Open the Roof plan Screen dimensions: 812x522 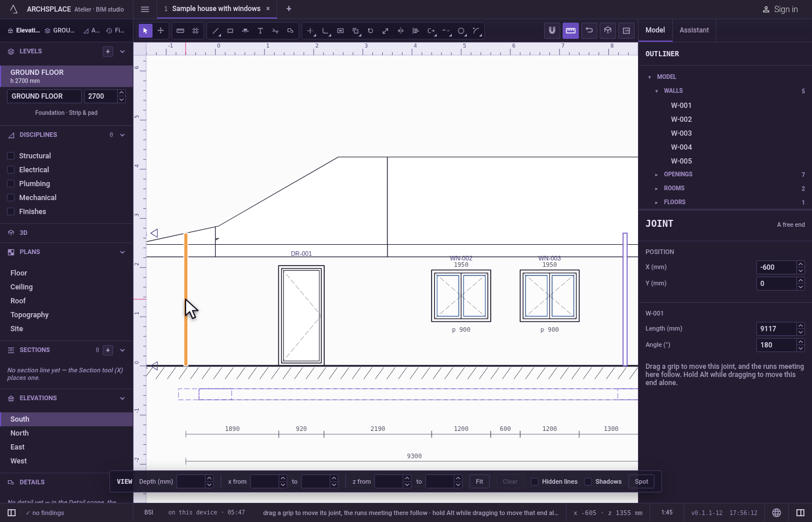tap(67, 301)
